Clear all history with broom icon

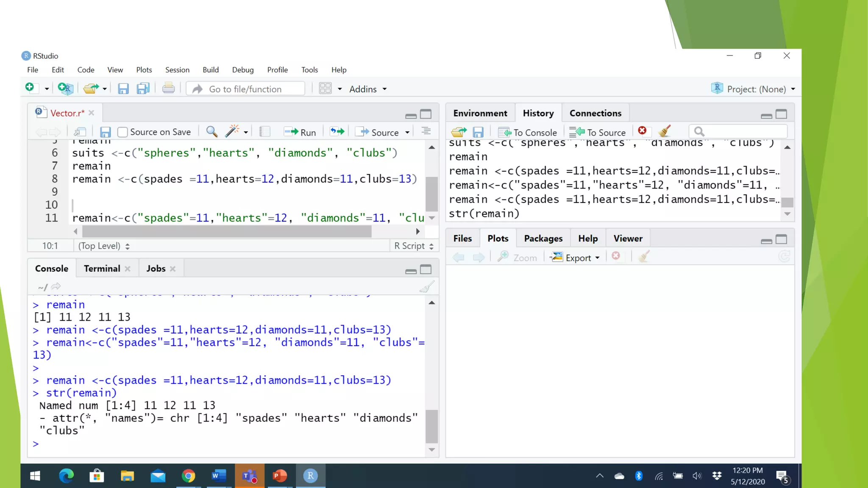point(665,131)
